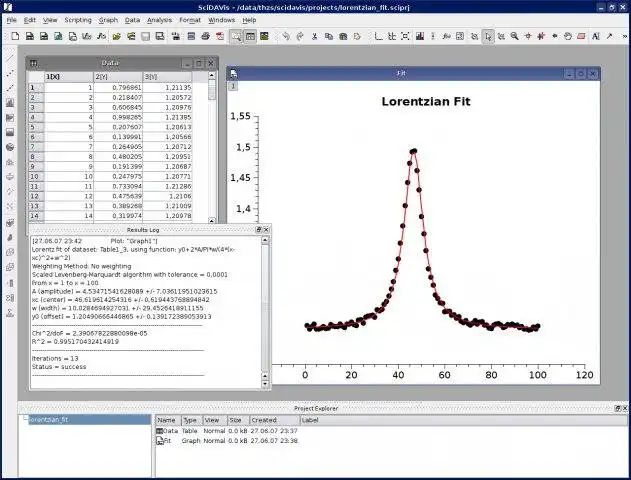Plot vertical bars from left toolbar

10,103
